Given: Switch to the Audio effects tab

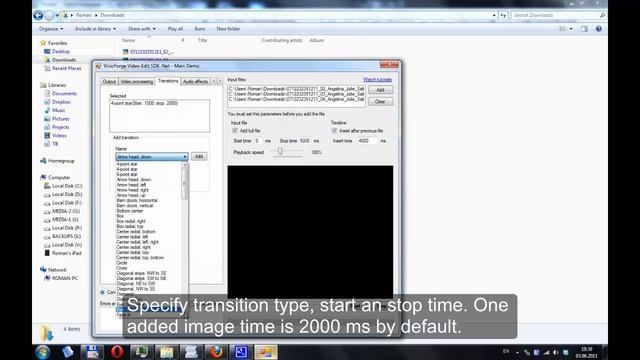Looking at the screenshot, I should pos(195,82).
